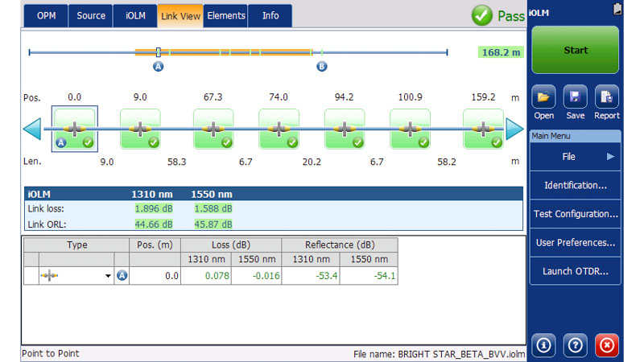Click loss cell 0.078
The height and width of the screenshot is (362, 644).
pyautogui.click(x=206, y=276)
